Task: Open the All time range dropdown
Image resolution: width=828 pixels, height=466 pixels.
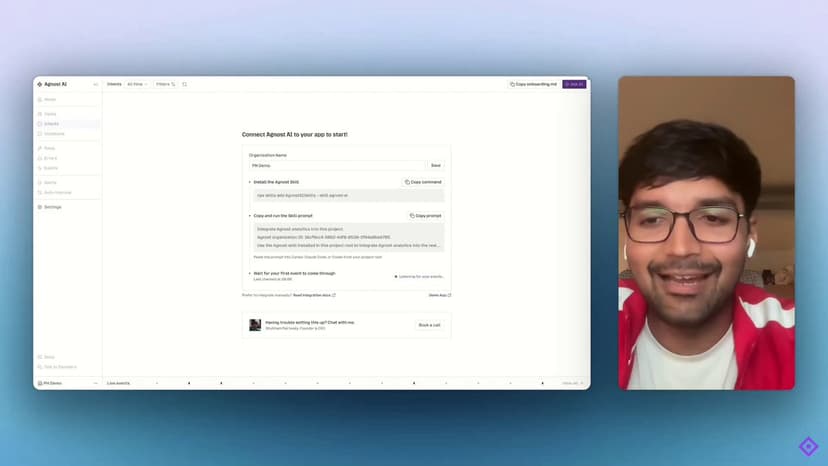Action: (137, 84)
